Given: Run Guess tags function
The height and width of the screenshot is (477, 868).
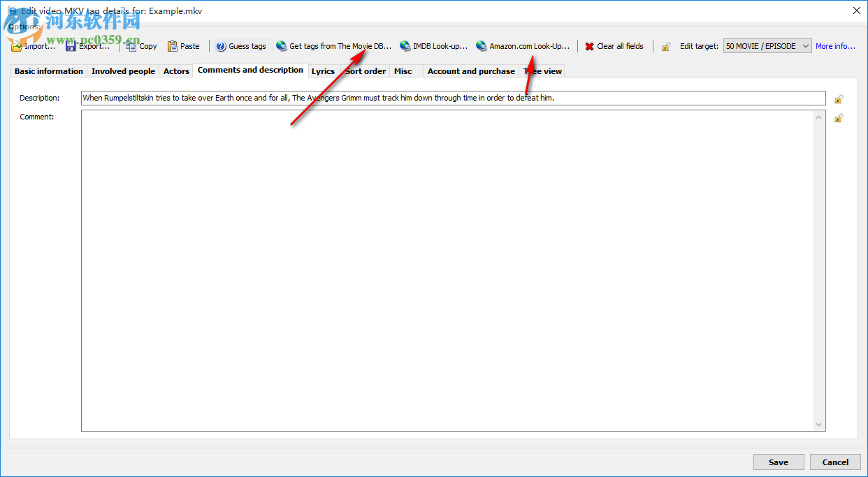Looking at the screenshot, I should pyautogui.click(x=241, y=45).
